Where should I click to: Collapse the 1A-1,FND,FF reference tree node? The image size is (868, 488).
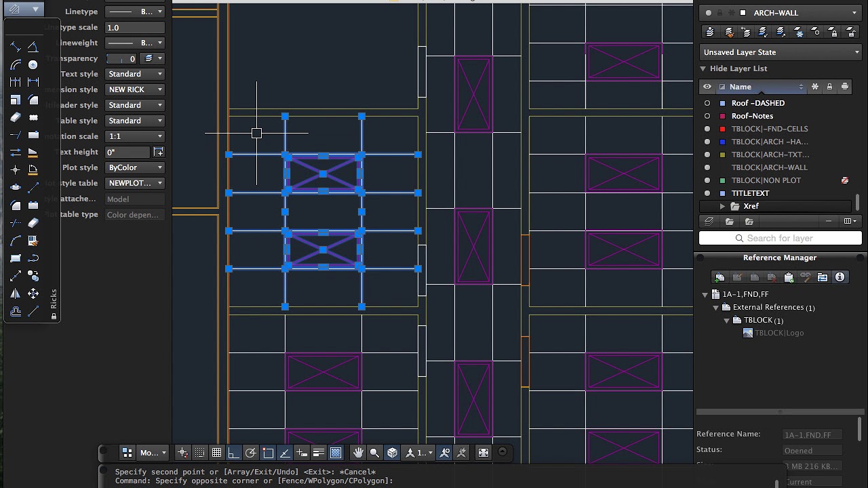pyautogui.click(x=705, y=295)
